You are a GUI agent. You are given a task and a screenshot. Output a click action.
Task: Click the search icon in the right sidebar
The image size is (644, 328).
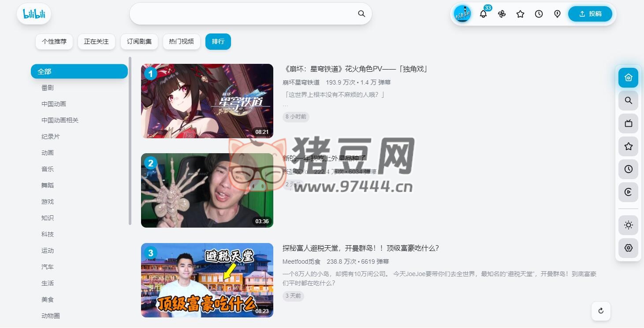(x=628, y=101)
